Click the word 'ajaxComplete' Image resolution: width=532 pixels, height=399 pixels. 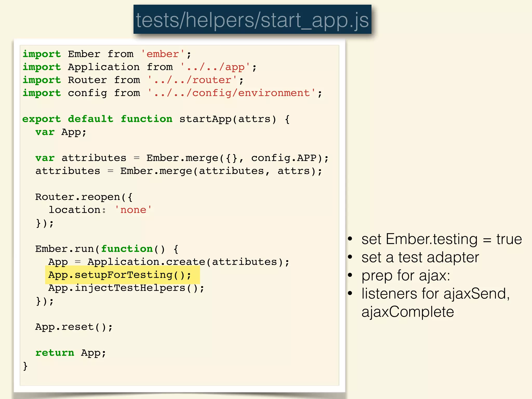pos(408,312)
